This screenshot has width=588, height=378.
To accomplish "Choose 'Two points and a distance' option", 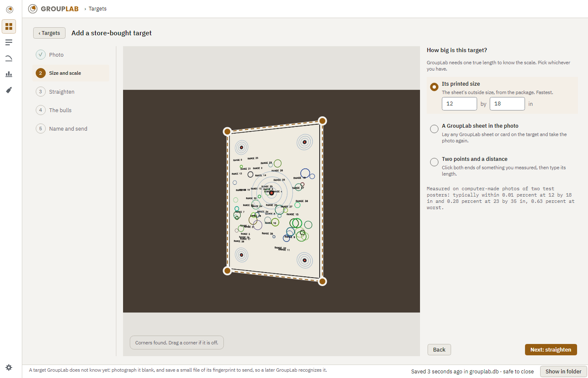I will [x=434, y=162].
